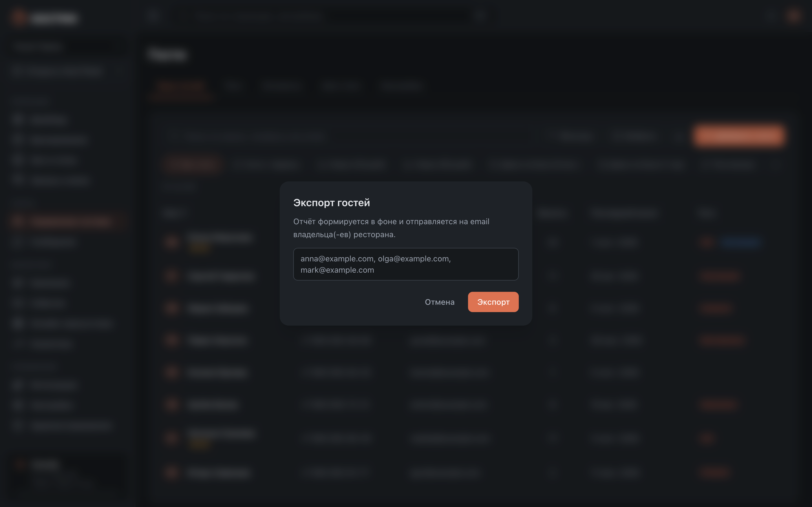Cancel the dialog with Отмена
Viewport: 812px width, 507px height.
pyautogui.click(x=440, y=302)
